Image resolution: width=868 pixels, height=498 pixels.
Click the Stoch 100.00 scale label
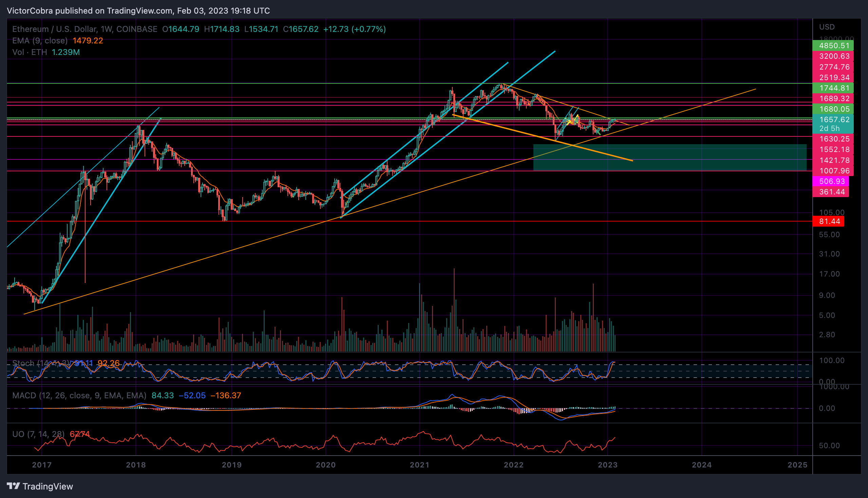[832, 361]
